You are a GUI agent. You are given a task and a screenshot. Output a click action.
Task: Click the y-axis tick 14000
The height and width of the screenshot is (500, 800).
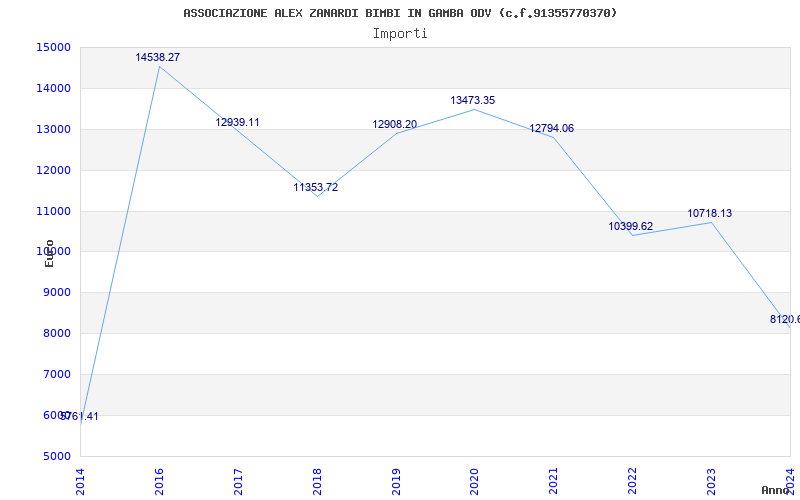[53, 88]
